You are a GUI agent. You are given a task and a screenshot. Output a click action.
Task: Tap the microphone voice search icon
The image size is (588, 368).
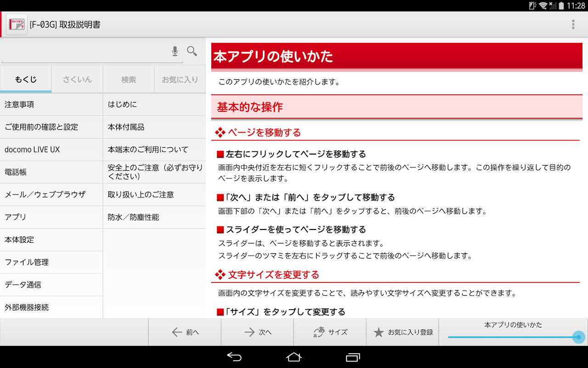click(175, 51)
